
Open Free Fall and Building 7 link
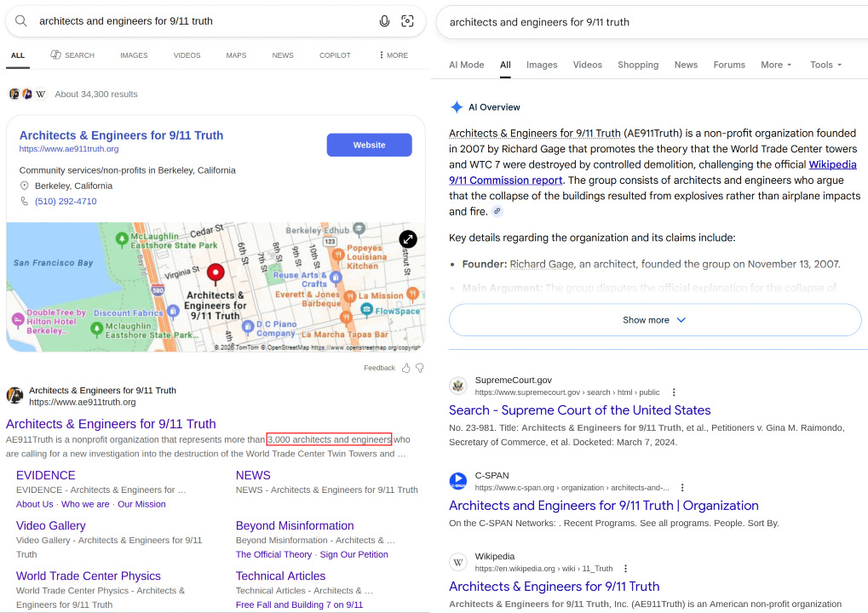coord(300,604)
